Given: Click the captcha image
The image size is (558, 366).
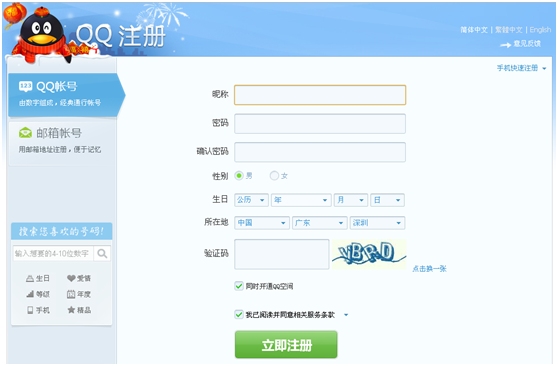Looking at the screenshot, I should pyautogui.click(x=369, y=254).
